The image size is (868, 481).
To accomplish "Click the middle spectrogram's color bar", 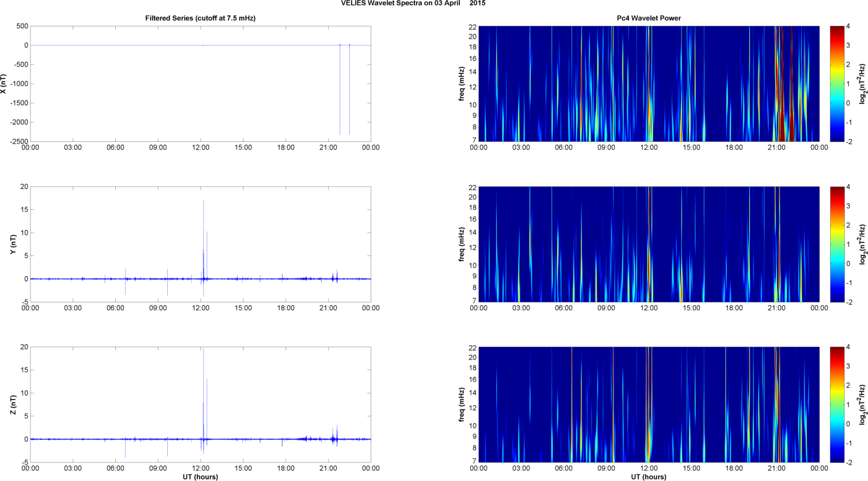I will [837, 244].
